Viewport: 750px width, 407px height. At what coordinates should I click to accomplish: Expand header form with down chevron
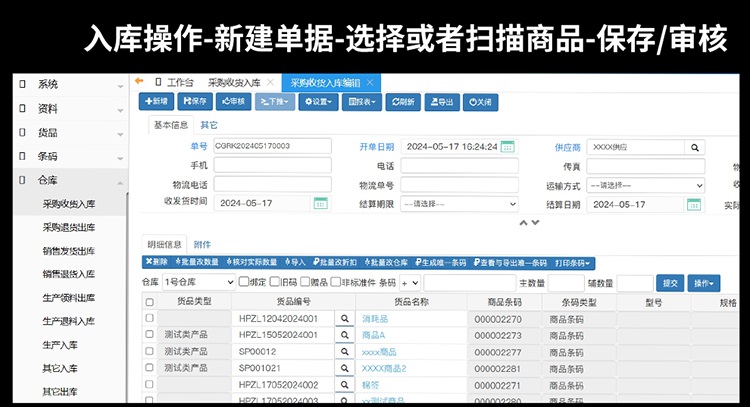[x=535, y=222]
